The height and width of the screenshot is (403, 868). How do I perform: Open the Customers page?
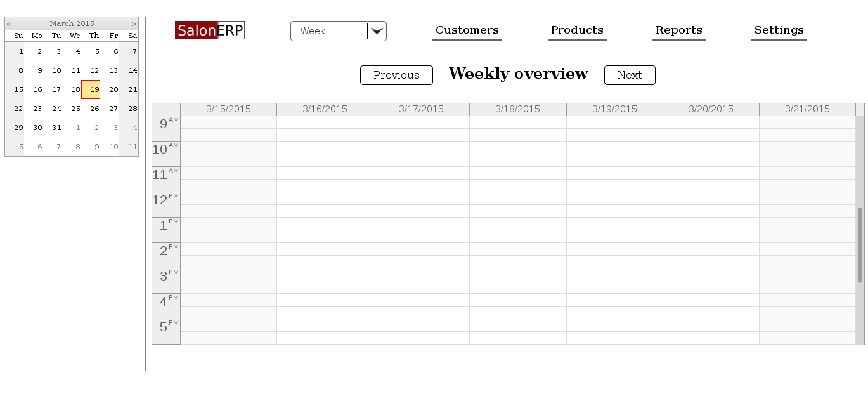[x=467, y=30]
